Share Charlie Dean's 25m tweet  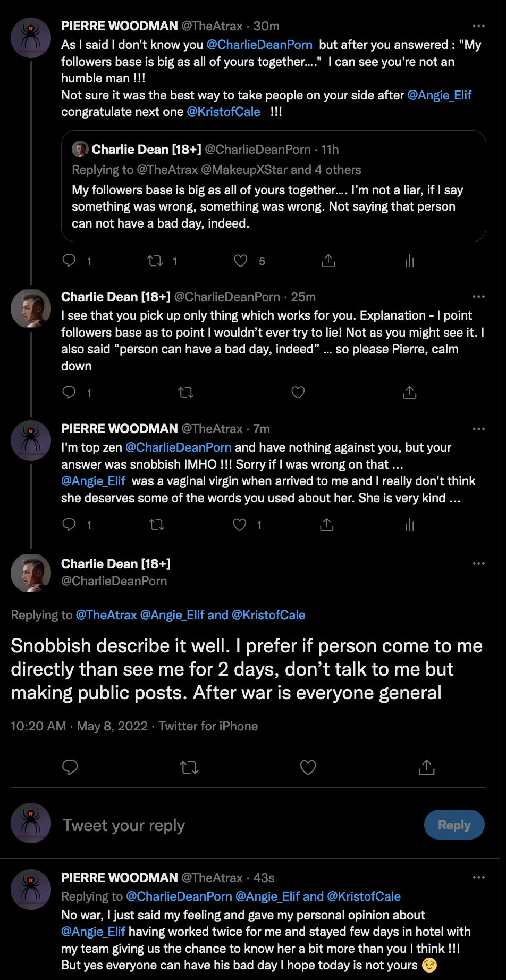[409, 393]
